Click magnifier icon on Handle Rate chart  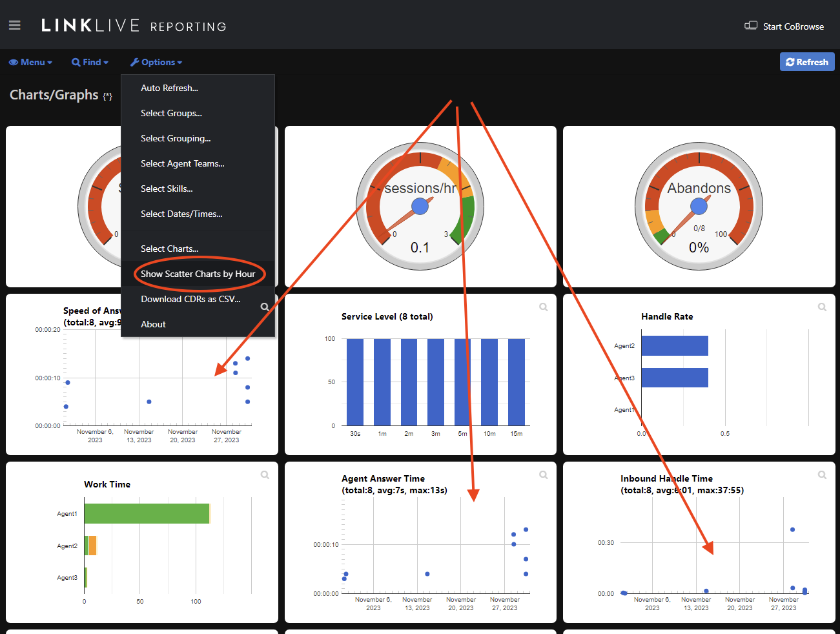[x=822, y=307]
